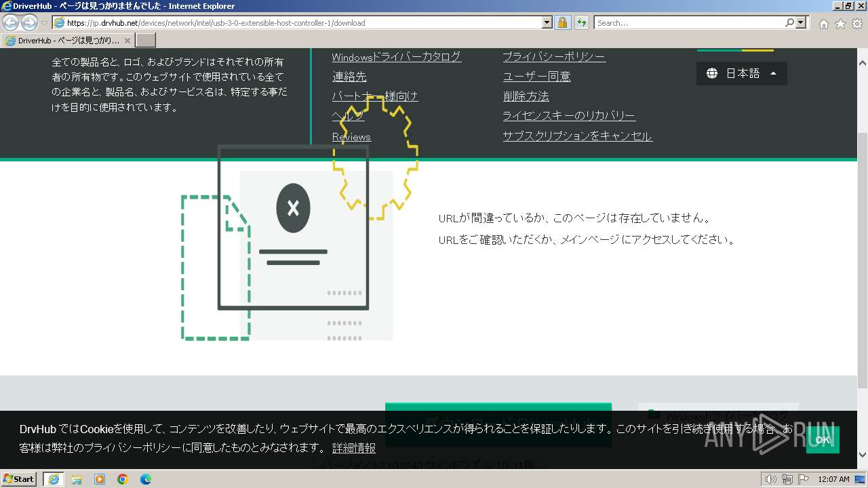
Task: Click the Refresh page icon
Action: pos(581,22)
